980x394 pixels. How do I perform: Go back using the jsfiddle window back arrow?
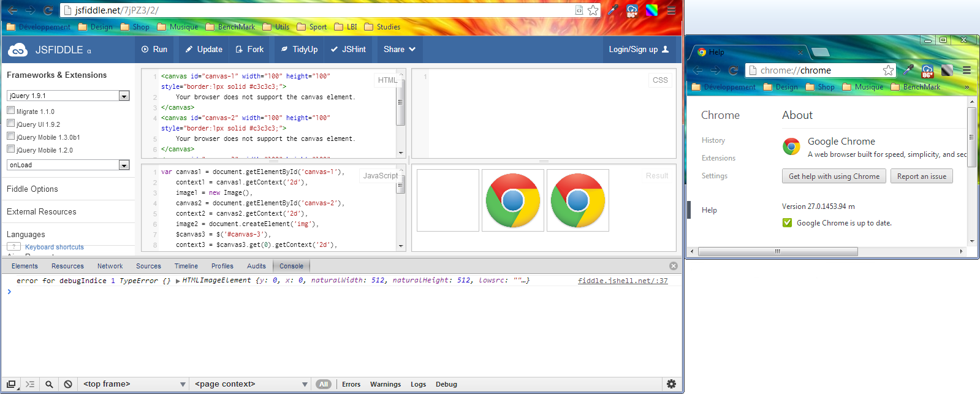12,10
